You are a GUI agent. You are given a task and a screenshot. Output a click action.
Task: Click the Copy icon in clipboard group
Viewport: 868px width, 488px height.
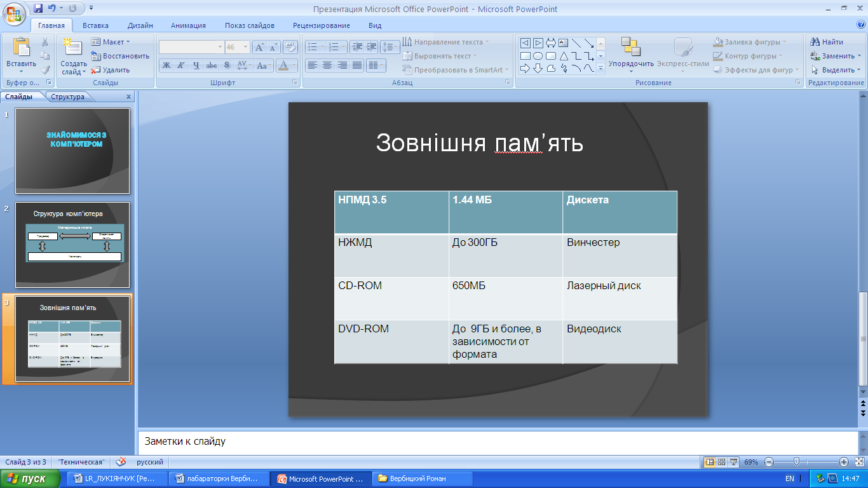pyautogui.click(x=45, y=56)
